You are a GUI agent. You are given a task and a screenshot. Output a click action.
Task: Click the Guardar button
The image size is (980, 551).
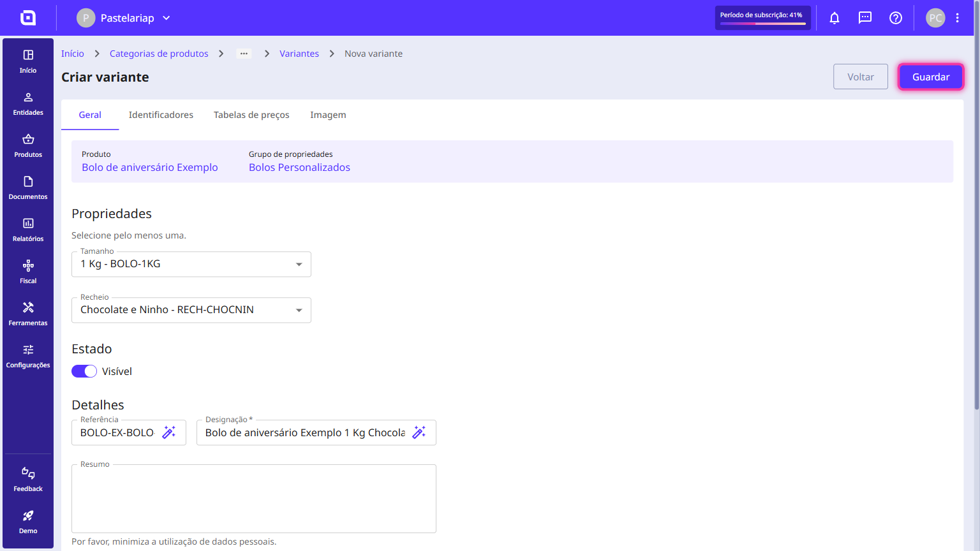pos(931,77)
